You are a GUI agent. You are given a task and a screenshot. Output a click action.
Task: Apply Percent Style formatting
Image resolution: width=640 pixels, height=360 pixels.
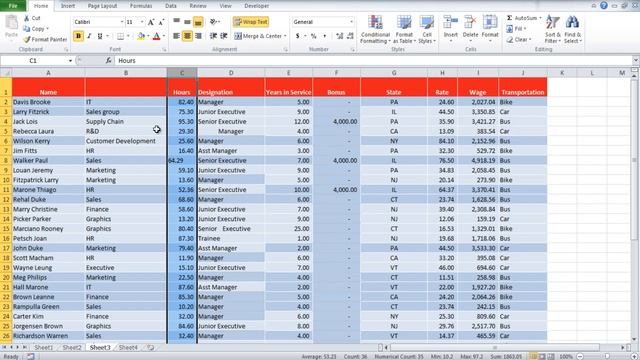click(x=313, y=36)
